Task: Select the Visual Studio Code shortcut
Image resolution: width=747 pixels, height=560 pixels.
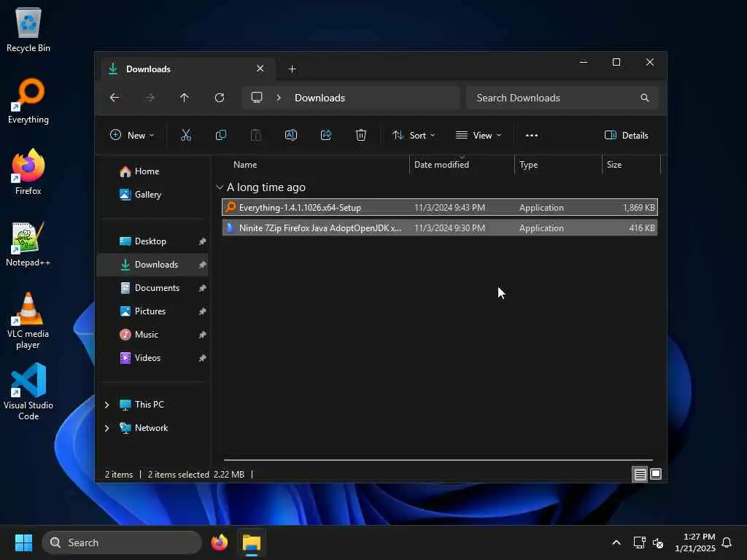Action: (x=28, y=392)
